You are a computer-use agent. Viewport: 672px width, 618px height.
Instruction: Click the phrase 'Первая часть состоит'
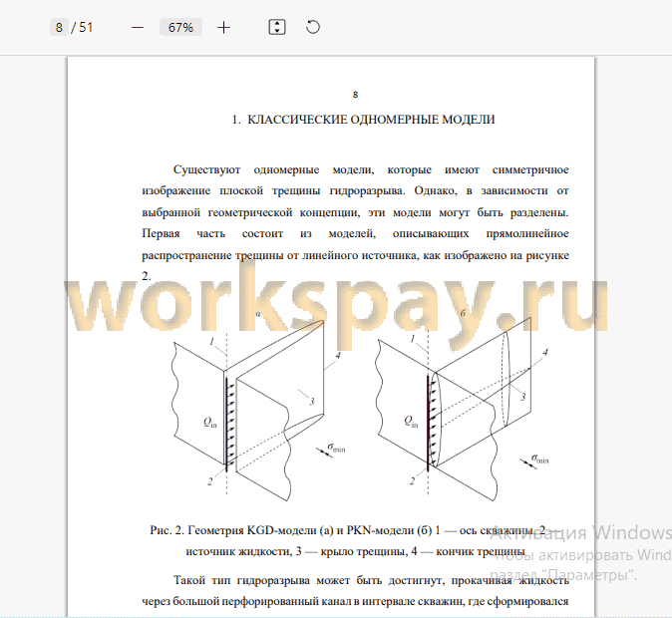coord(212,233)
